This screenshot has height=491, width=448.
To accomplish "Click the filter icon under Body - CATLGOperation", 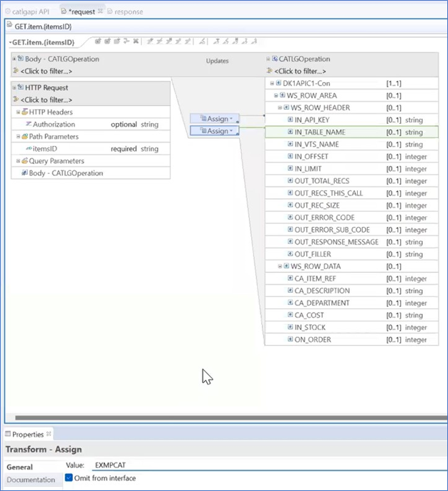I will 16,71.
